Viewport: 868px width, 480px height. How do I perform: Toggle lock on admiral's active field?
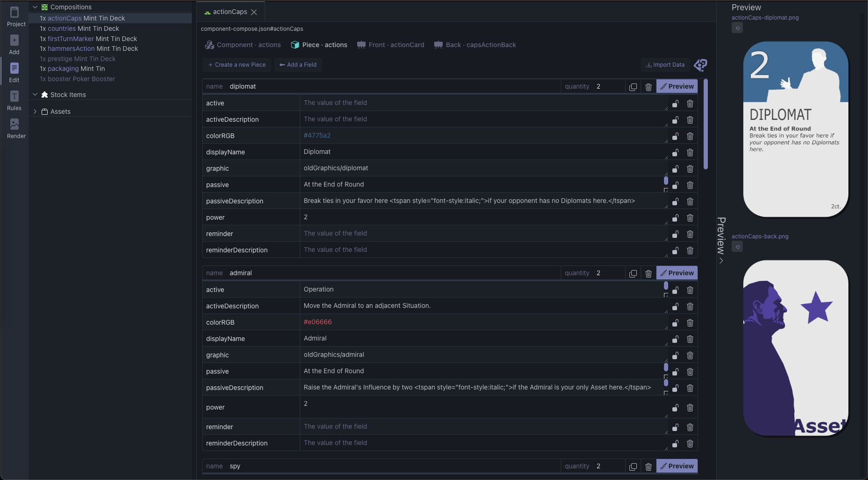tap(675, 290)
